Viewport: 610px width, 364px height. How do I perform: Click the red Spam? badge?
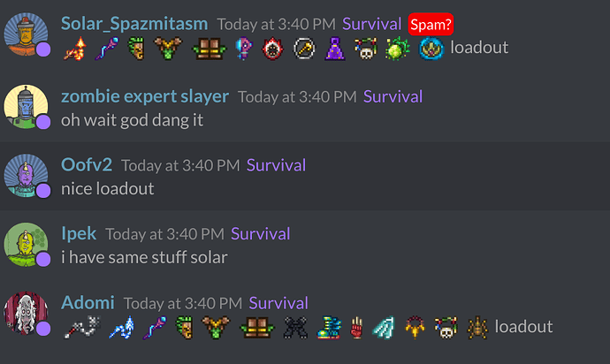click(431, 25)
